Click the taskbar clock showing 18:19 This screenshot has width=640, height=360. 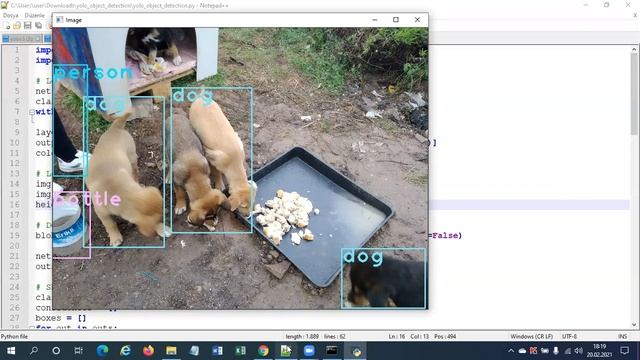(x=599, y=351)
